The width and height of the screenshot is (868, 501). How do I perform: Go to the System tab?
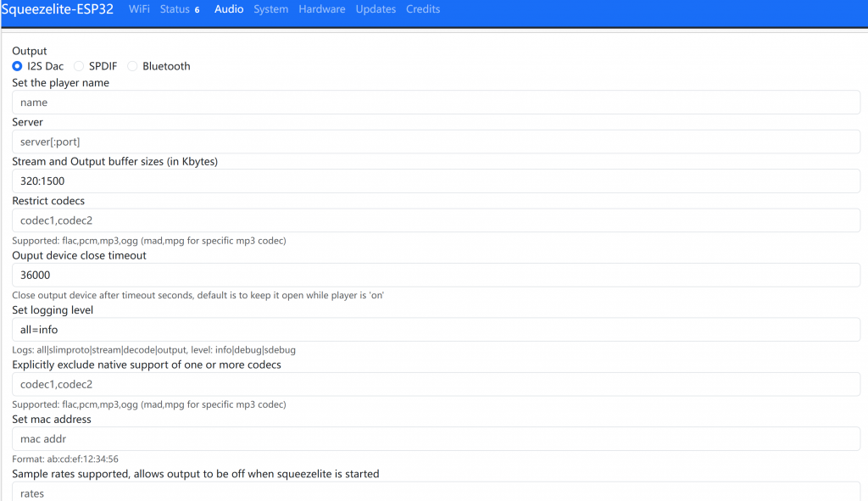[x=270, y=9]
